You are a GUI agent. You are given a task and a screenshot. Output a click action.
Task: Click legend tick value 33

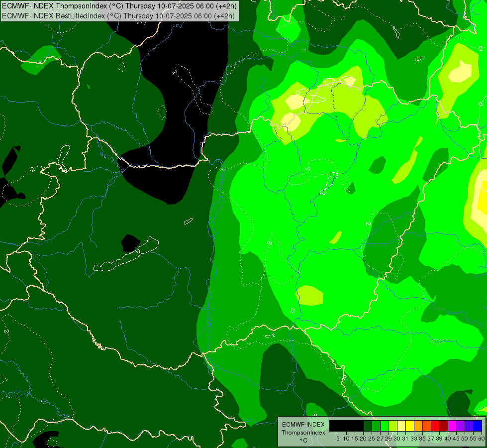414,439
